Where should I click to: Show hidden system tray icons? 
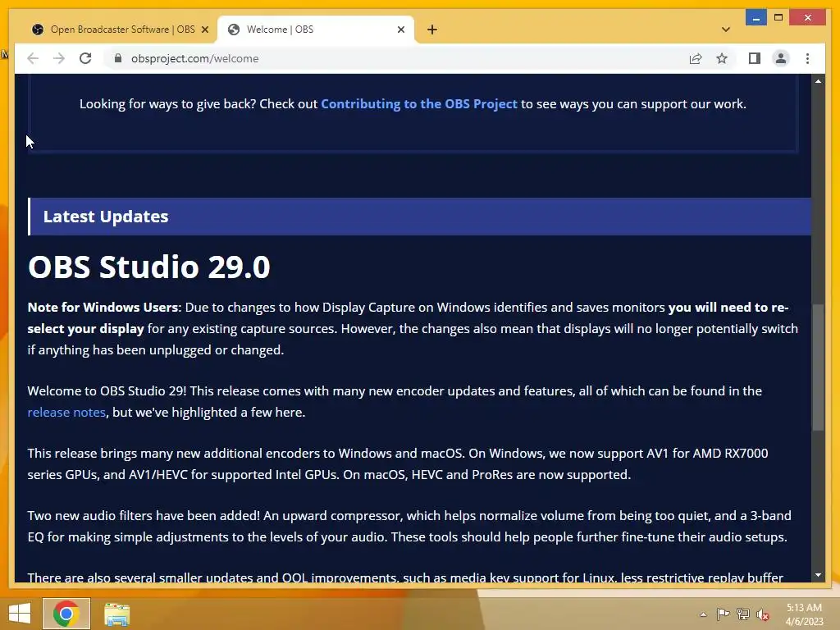tap(703, 614)
